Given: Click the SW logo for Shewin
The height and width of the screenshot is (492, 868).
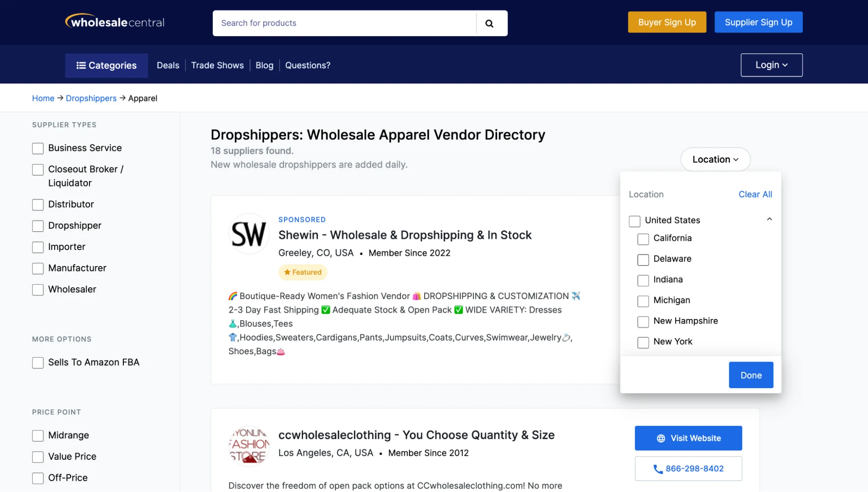Looking at the screenshot, I should (x=249, y=234).
